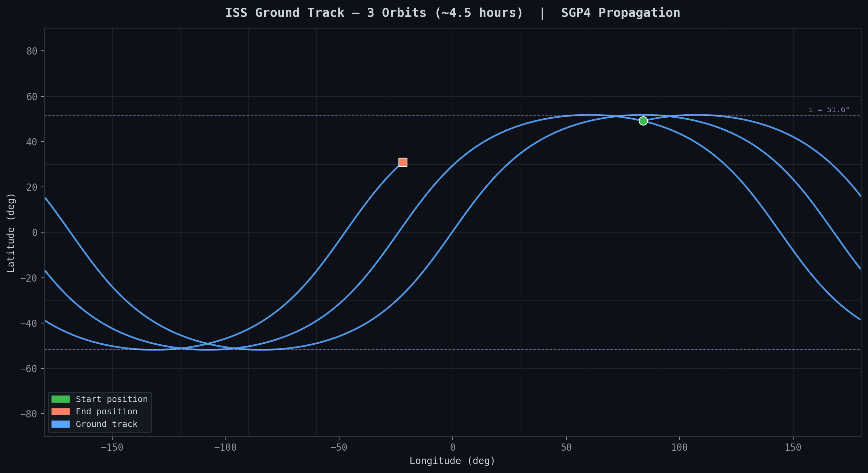Click the 100 longitude tick label

pyautogui.click(x=679, y=447)
